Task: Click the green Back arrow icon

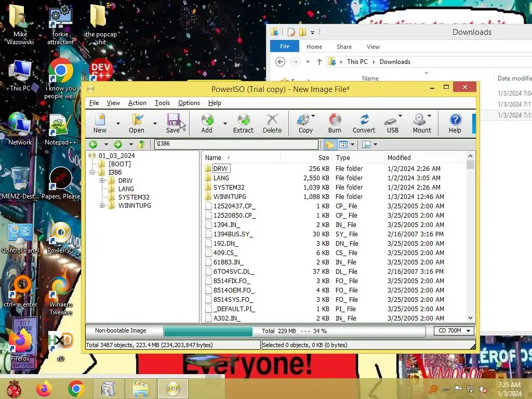Action: point(93,144)
